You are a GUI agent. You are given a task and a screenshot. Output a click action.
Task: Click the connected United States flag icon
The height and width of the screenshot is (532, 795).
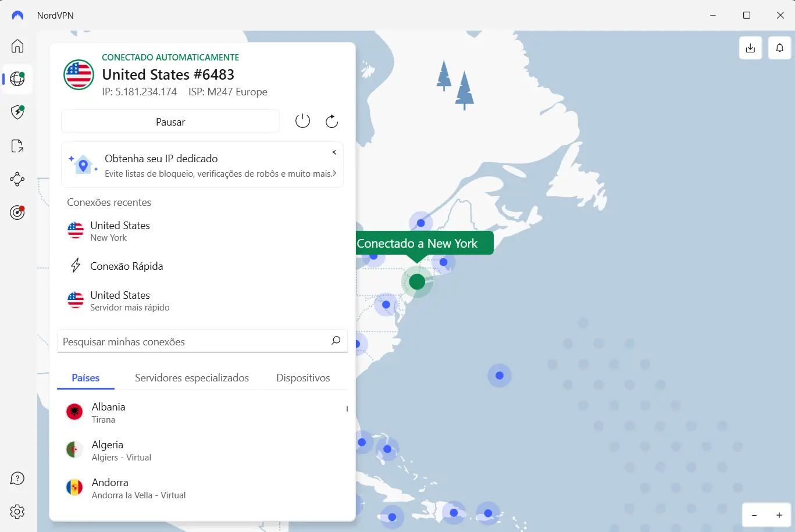[x=79, y=74]
